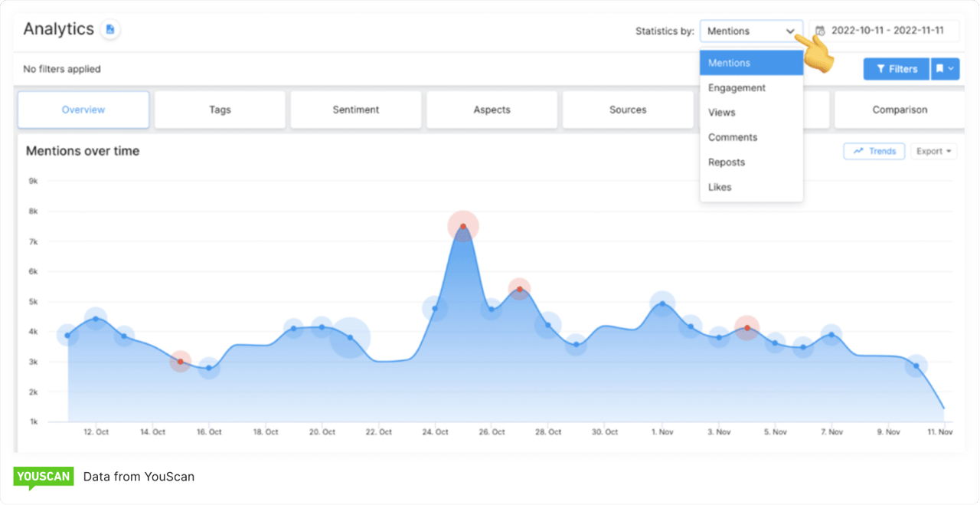
Task: Click the report document icon beside Analytics title
Action: [x=111, y=28]
